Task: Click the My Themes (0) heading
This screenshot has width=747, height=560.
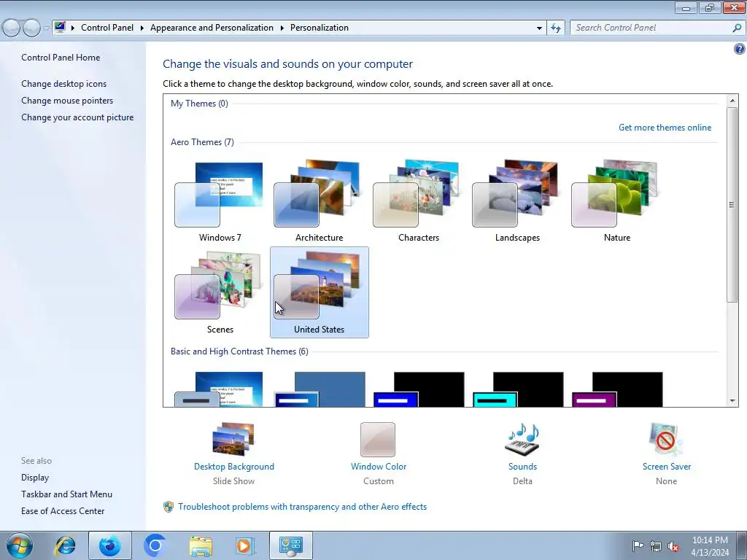Action: coord(199,104)
